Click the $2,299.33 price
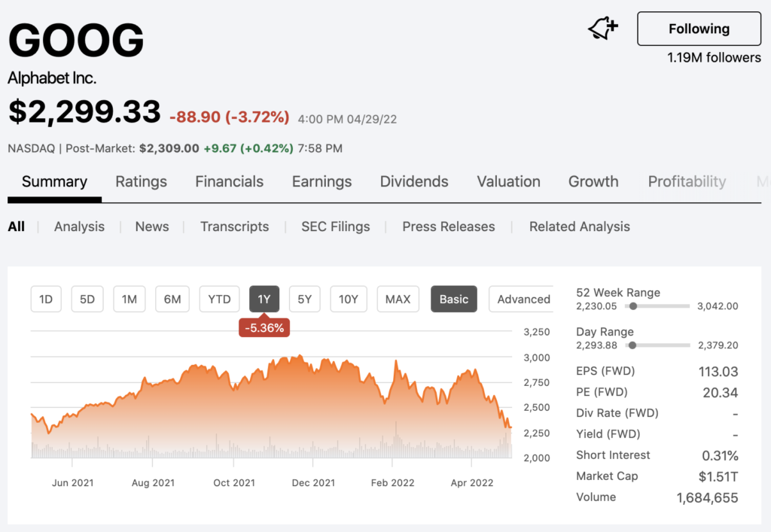The width and height of the screenshot is (771, 532). (84, 112)
